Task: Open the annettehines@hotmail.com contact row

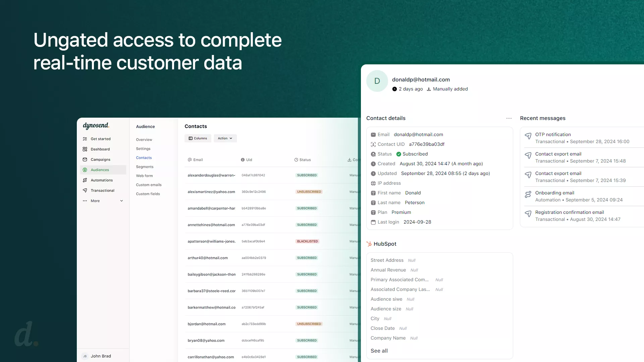Action: (211, 225)
